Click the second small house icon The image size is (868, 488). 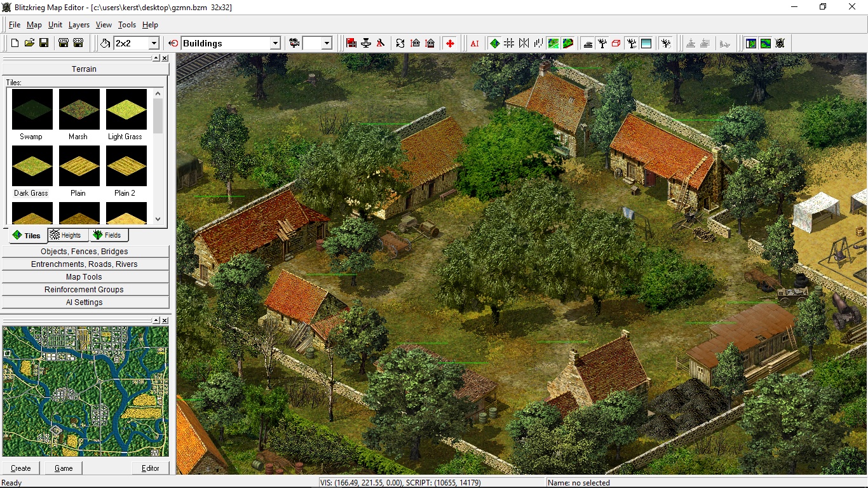[x=430, y=43]
